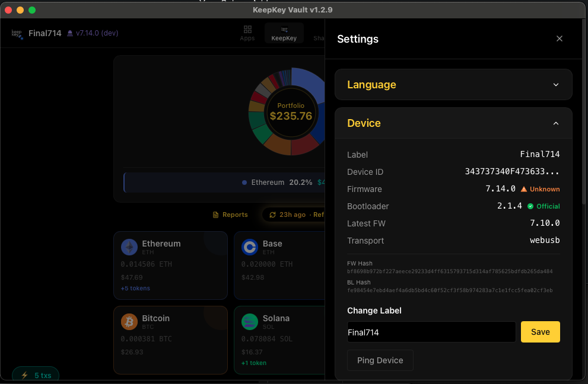Open the +5 tokens link under Ethereum
Image resolution: width=588 pixels, height=384 pixels.
(135, 289)
